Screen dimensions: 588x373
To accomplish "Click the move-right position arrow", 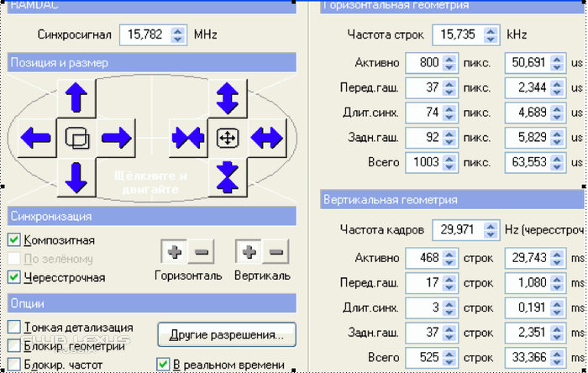I will point(117,137).
